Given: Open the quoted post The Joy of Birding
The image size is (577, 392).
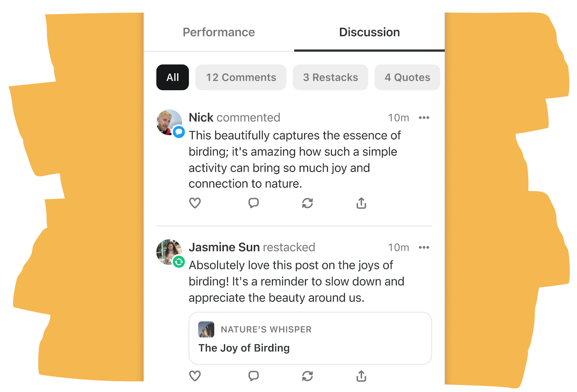Looking at the screenshot, I should 245,348.
